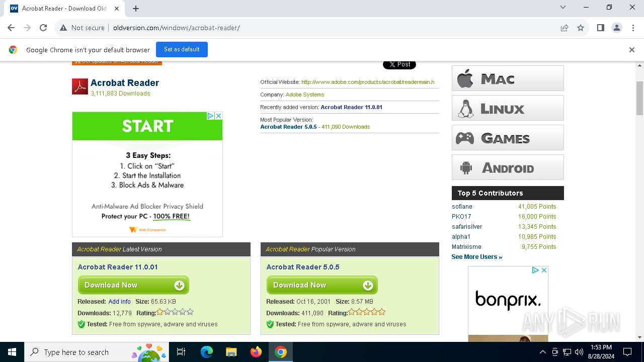Open the Chrome profile avatar
Viewport: 644px width, 362px height.
click(617, 28)
